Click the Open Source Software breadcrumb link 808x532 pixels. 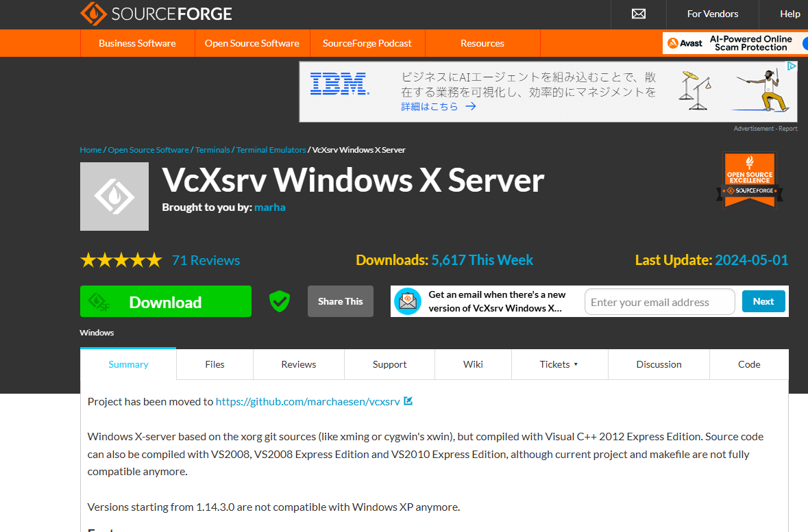pos(149,150)
